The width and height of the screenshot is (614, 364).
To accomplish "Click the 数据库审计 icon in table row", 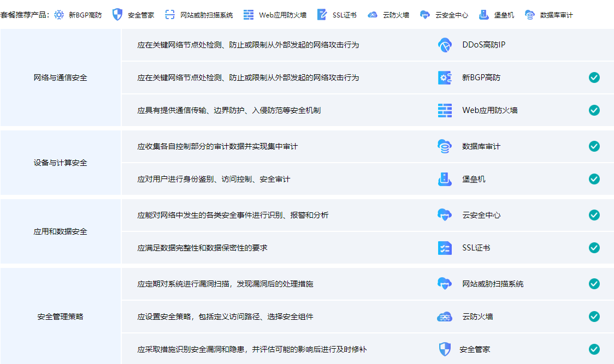I will 445,146.
